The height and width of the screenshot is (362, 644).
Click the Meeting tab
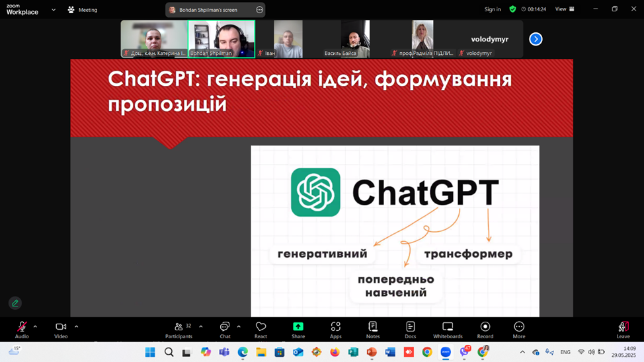point(83,10)
